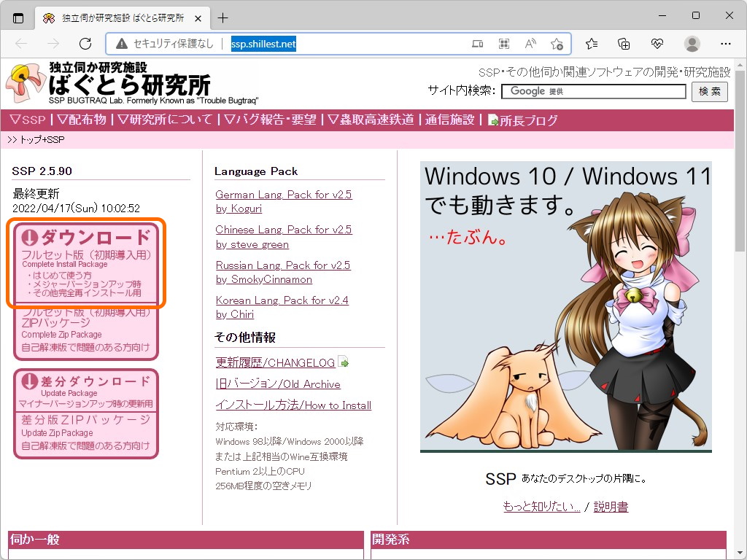
Task: Click the external link icon beside CHANGELOG
Action: coord(343,362)
